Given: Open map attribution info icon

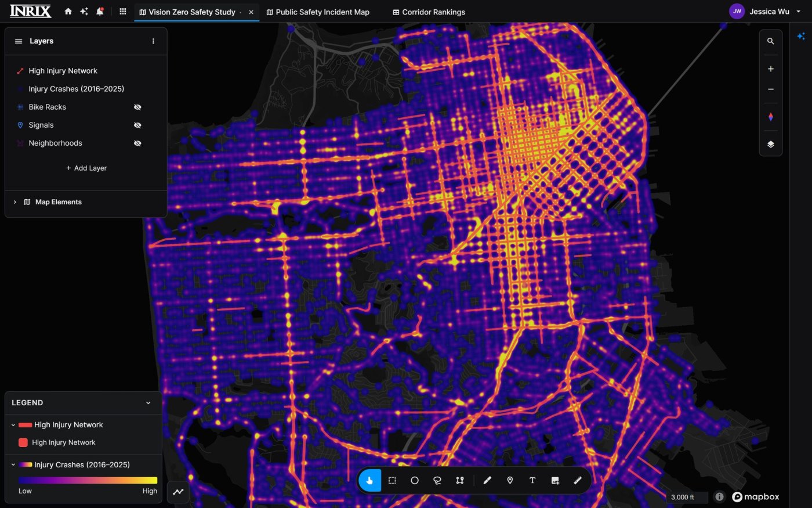Looking at the screenshot, I should [x=719, y=497].
